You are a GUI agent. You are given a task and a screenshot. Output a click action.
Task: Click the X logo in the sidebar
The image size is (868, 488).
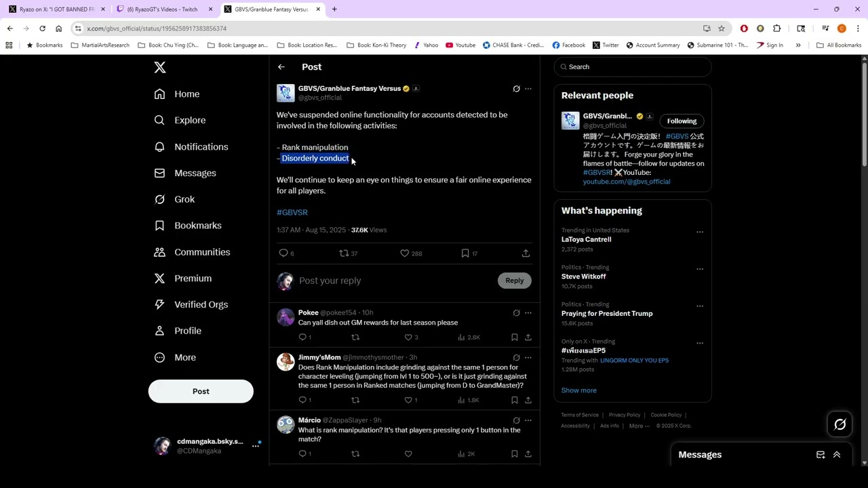tap(160, 67)
